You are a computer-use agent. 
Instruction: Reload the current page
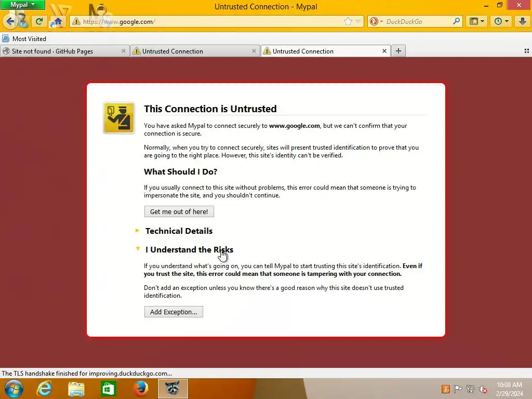tap(39, 22)
